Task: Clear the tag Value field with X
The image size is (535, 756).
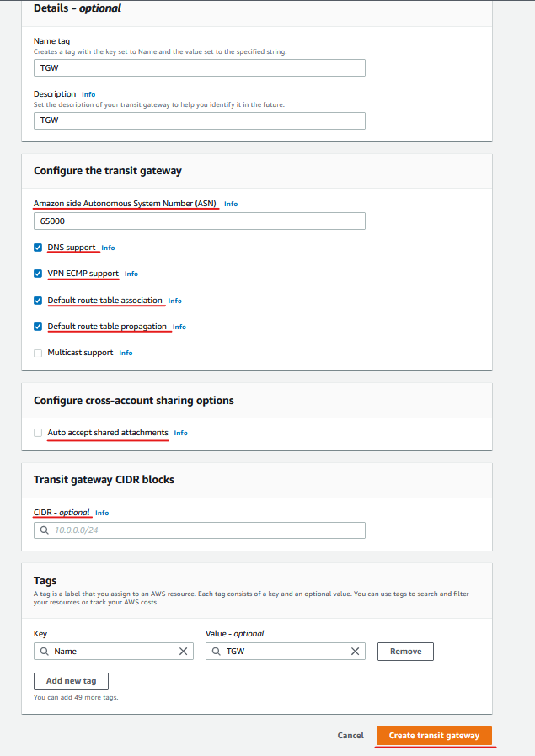Action: click(x=355, y=652)
